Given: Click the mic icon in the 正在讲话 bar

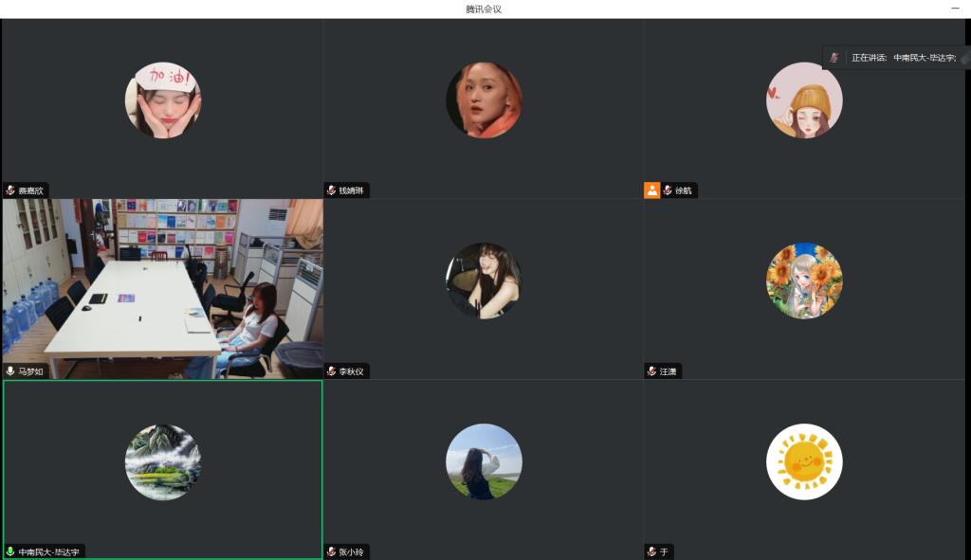Looking at the screenshot, I should pos(834,58).
